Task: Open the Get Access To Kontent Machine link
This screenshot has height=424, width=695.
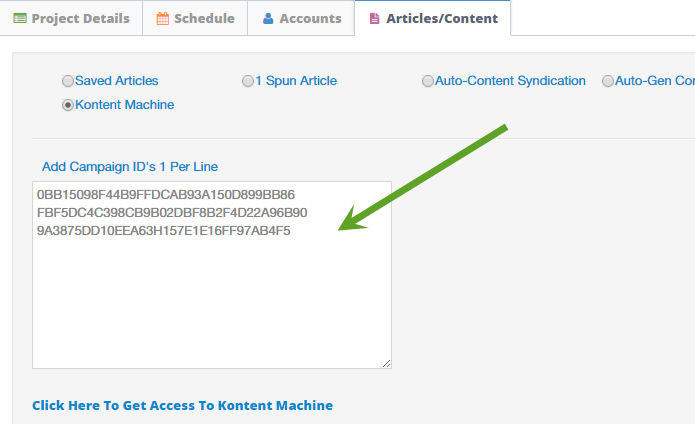Action: click(x=183, y=405)
